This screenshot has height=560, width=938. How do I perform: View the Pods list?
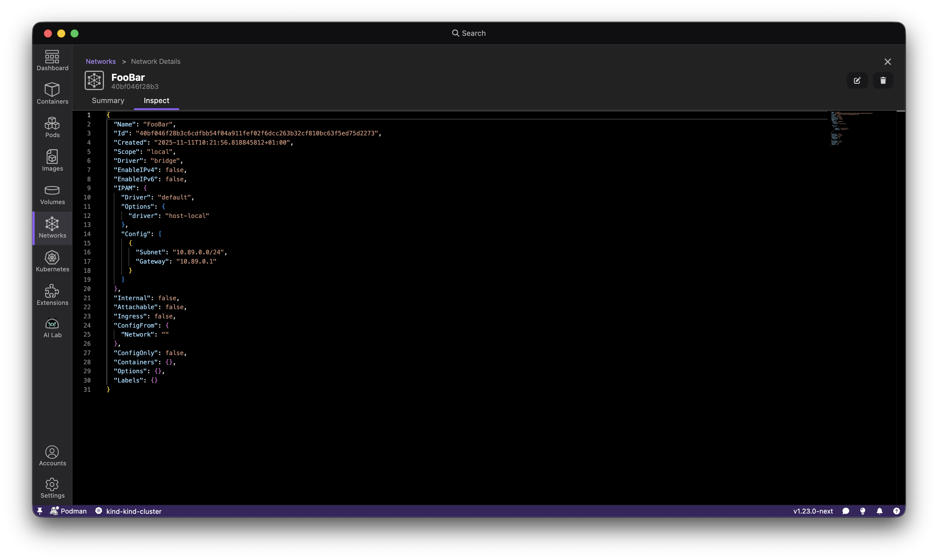click(52, 127)
